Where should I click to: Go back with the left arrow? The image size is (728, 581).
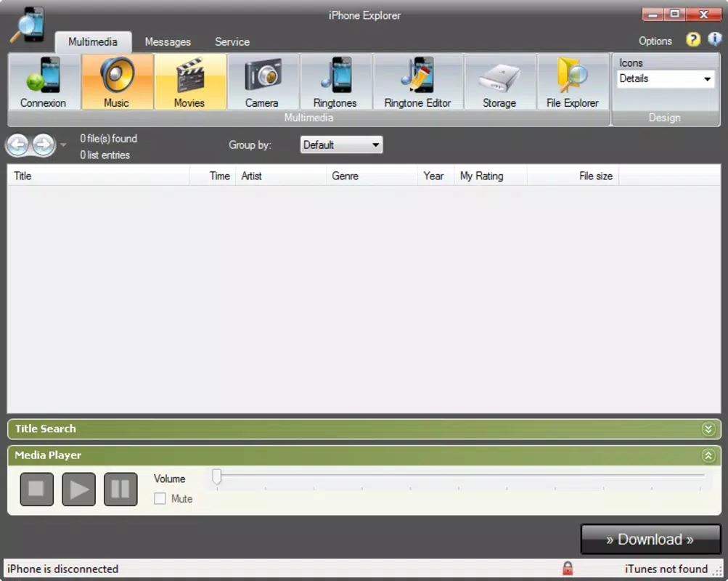pos(17,145)
